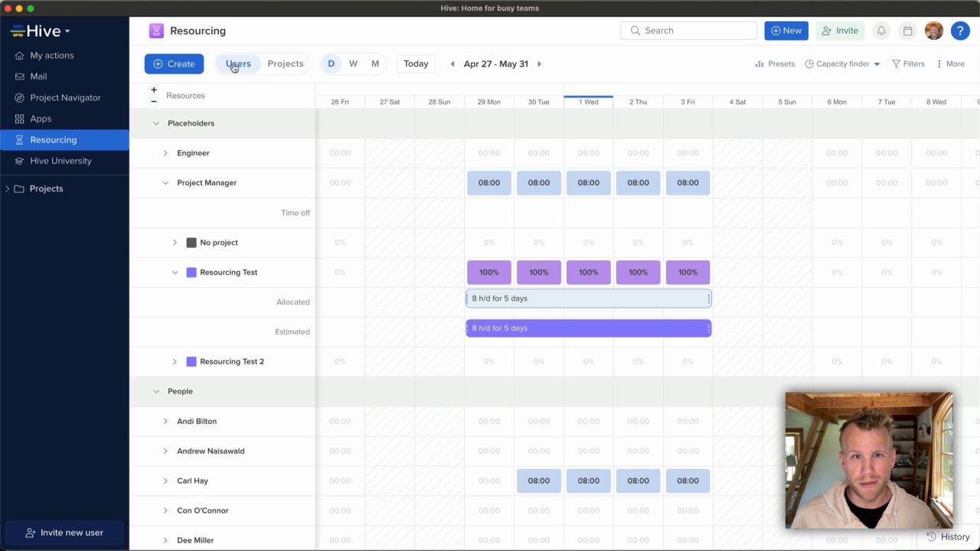This screenshot has width=980, height=551.
Task: Click Project Manager 08:00 cell on 29 Mon
Action: (x=489, y=183)
